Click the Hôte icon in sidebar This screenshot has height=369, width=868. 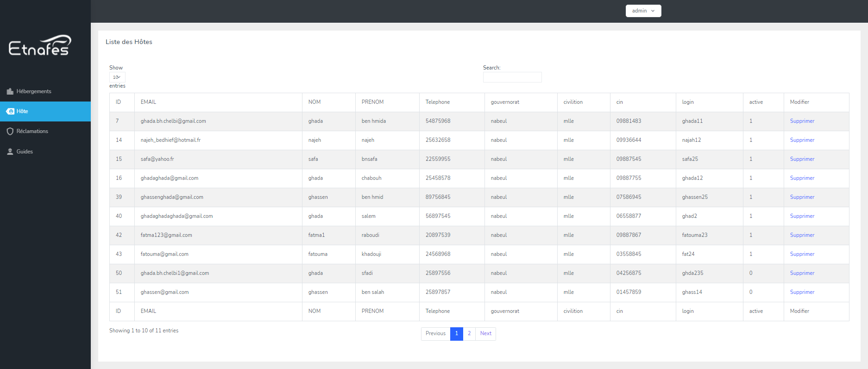[10, 111]
